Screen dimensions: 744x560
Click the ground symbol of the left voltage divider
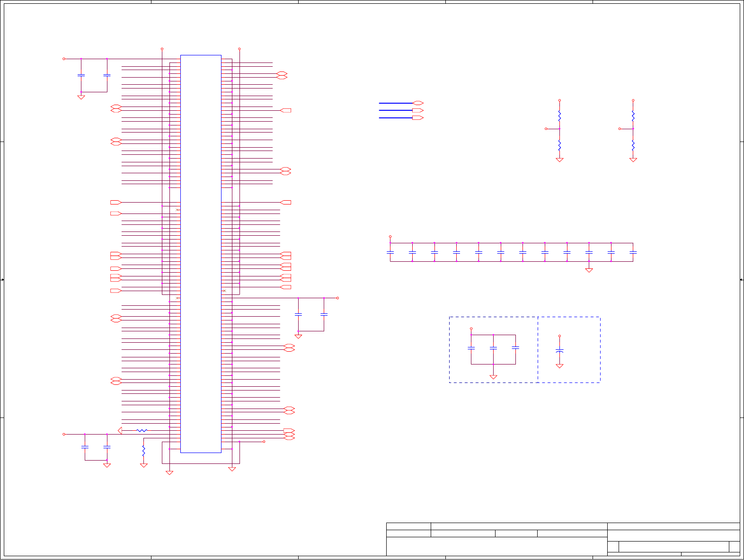coord(559,160)
